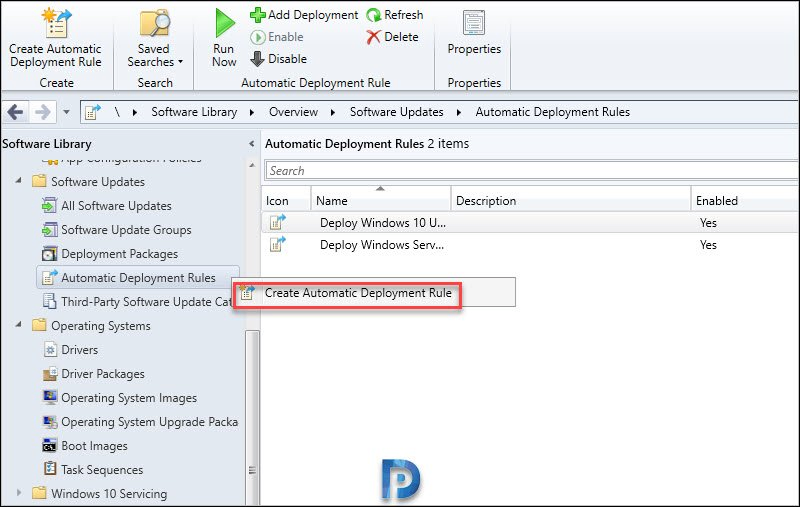Click the Software Update Groups icon
This screenshot has width=800, height=507.
pos(49,230)
